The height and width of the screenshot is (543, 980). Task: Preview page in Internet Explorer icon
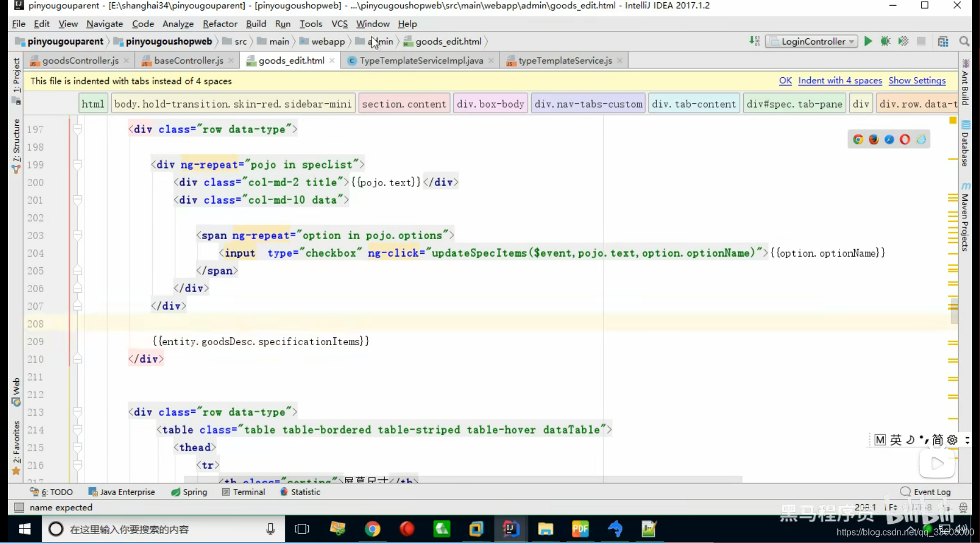pos(921,139)
